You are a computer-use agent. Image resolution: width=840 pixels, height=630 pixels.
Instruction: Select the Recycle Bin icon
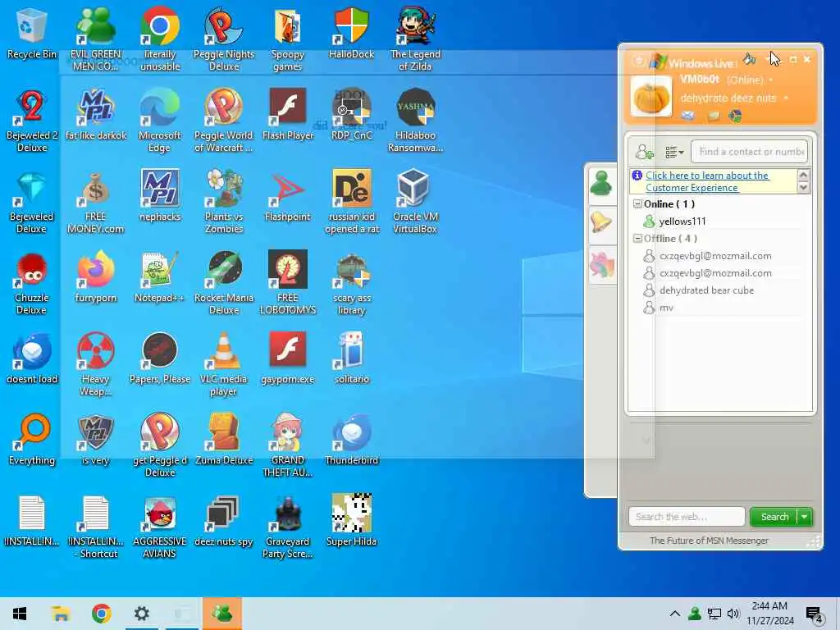point(32,33)
